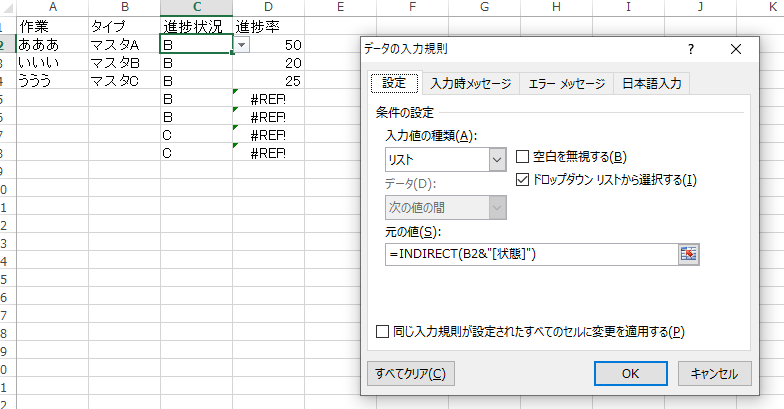Click the disabled データ combo box 次の値の間

pyautogui.click(x=446, y=208)
